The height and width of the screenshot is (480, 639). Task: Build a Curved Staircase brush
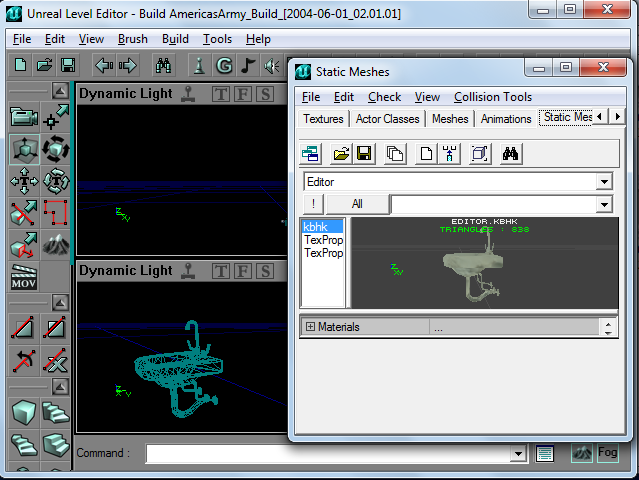click(56, 412)
